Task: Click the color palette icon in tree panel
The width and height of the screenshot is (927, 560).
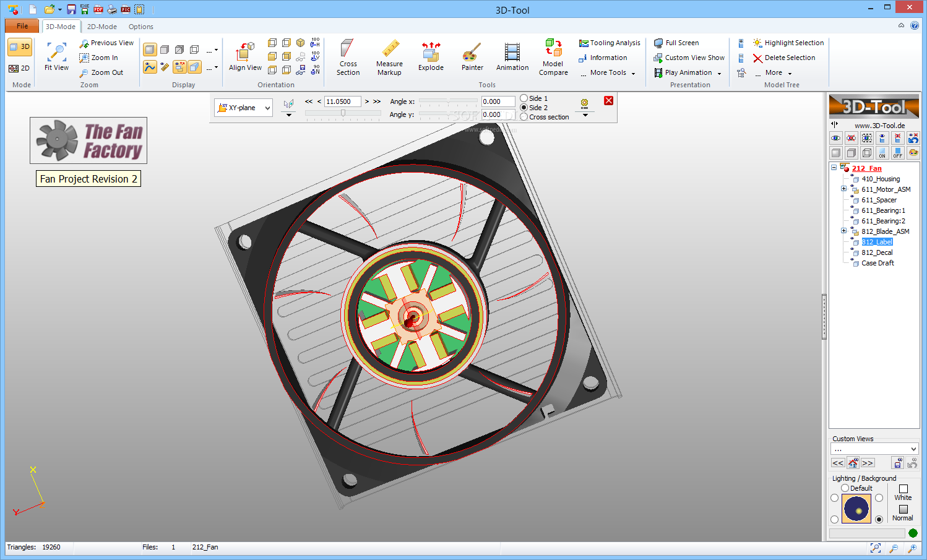Action: pyautogui.click(x=913, y=153)
